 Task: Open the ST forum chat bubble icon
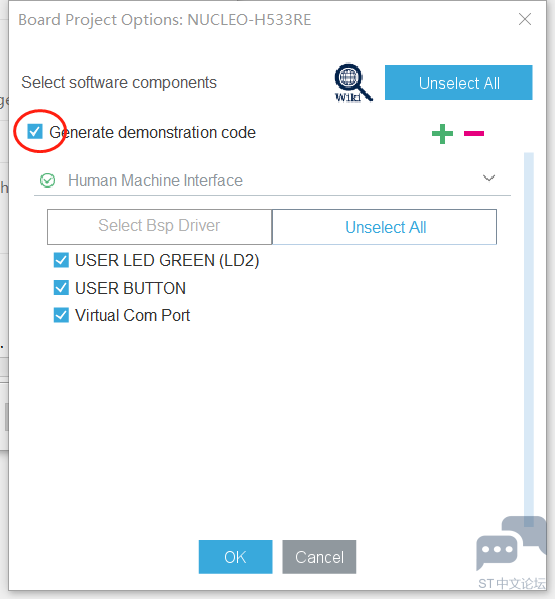point(511,544)
